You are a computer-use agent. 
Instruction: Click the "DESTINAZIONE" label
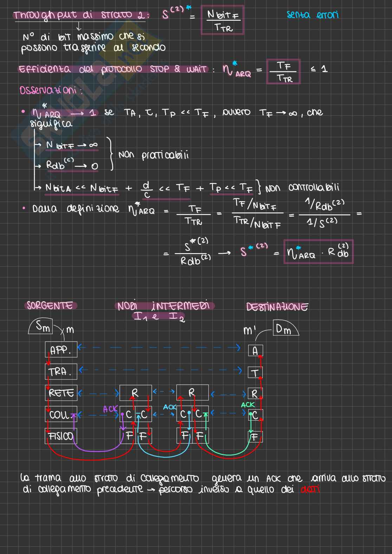[x=277, y=307]
